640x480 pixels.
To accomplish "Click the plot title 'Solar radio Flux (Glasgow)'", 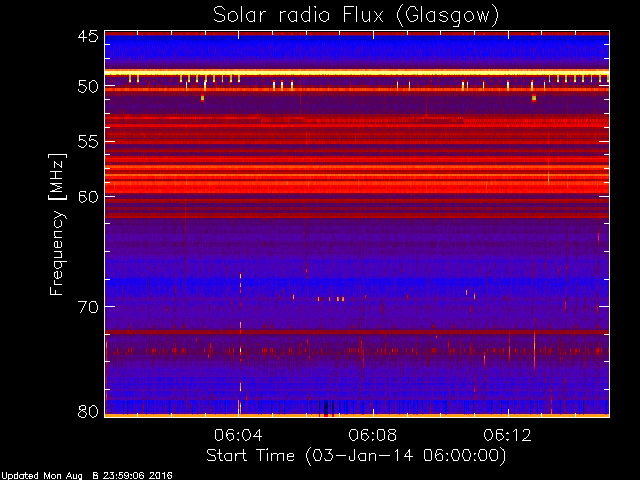I will [356, 15].
